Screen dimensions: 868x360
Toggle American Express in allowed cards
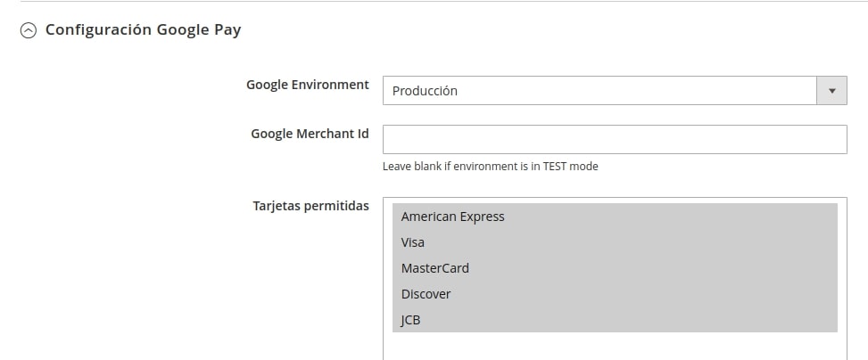point(615,217)
